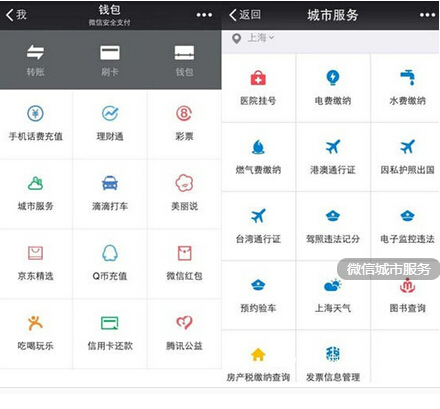Open 医院挂号 hospital registration

point(258,88)
